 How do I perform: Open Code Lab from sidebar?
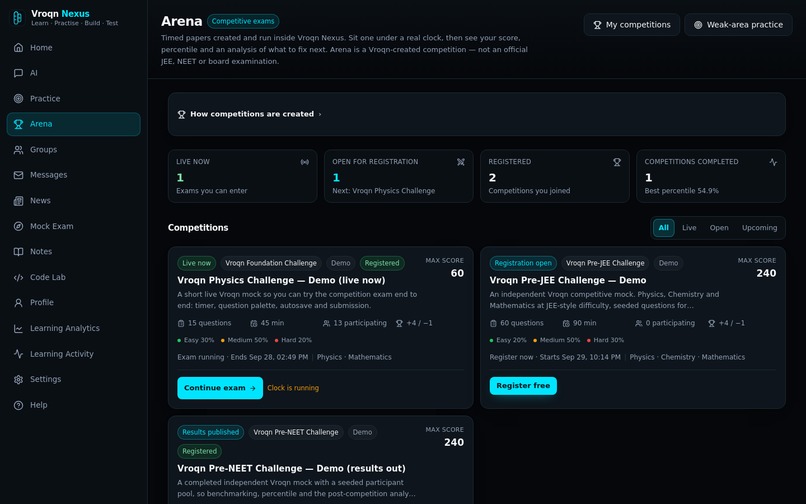click(x=74, y=277)
